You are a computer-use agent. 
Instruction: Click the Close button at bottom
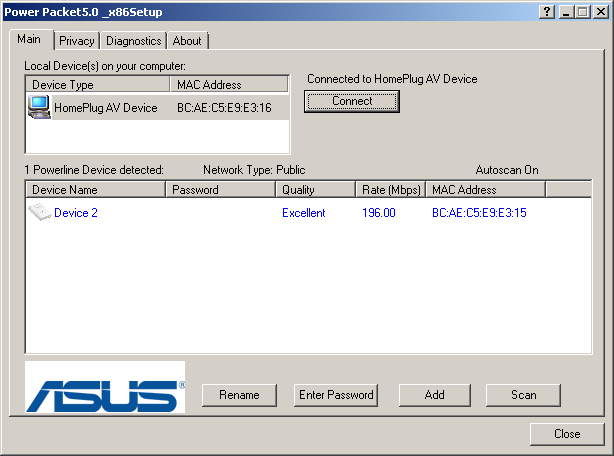567,434
